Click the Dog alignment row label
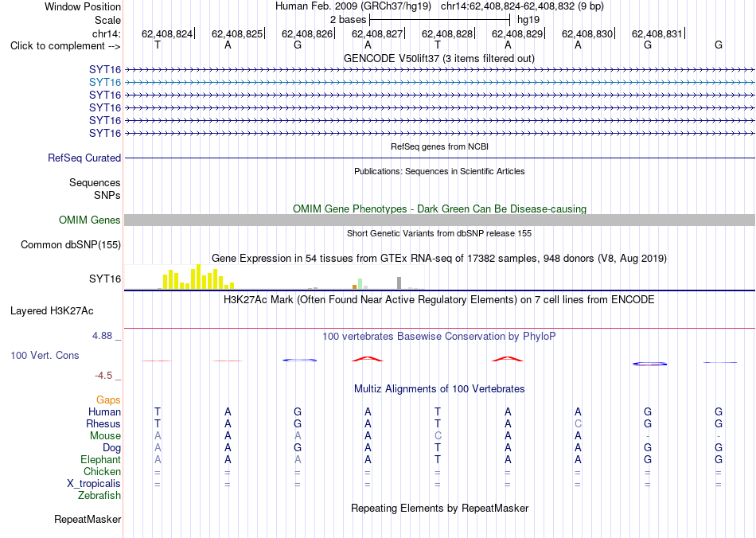Viewport: 756px width, 538px height. click(111, 448)
